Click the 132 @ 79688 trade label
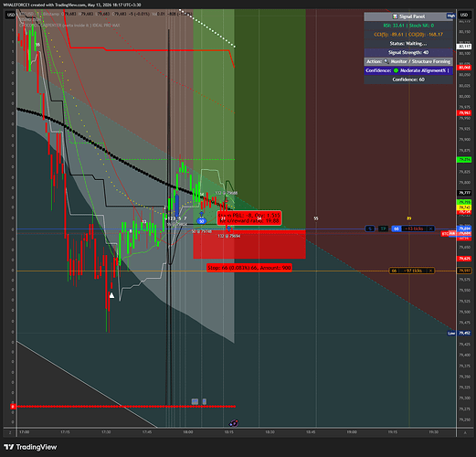 click(227, 193)
